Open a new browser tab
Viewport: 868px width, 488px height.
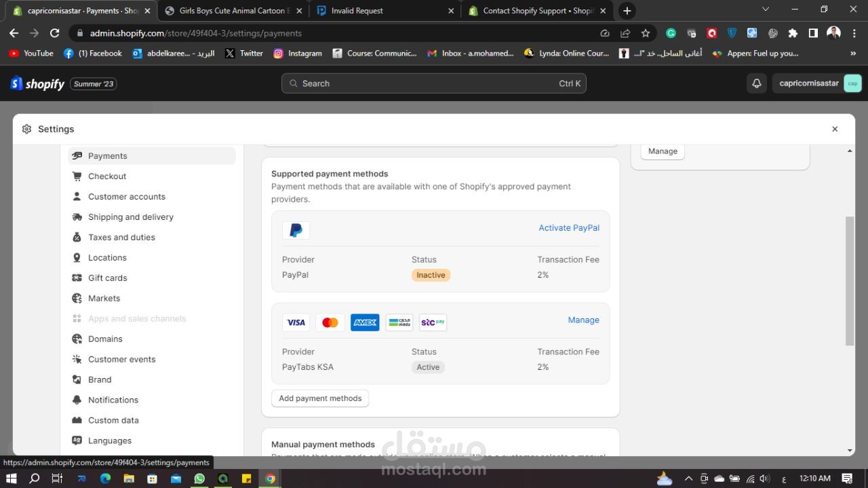pyautogui.click(x=627, y=11)
